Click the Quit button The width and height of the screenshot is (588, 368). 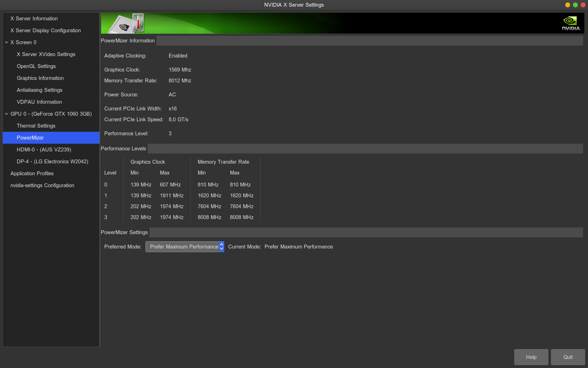click(568, 357)
